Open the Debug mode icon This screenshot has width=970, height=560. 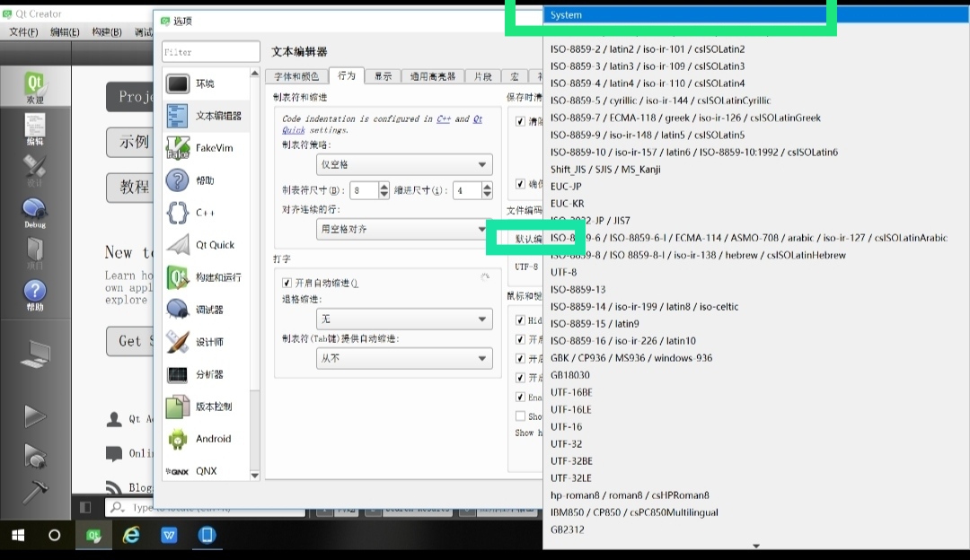point(35,214)
